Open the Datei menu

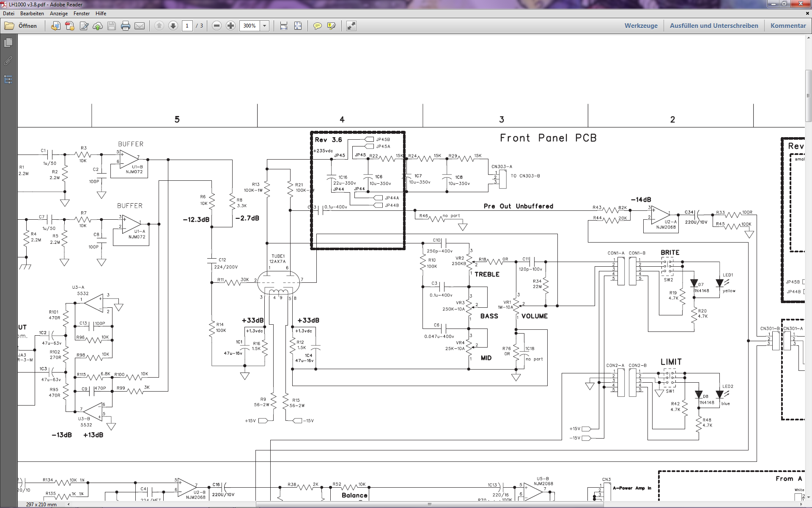[8, 14]
